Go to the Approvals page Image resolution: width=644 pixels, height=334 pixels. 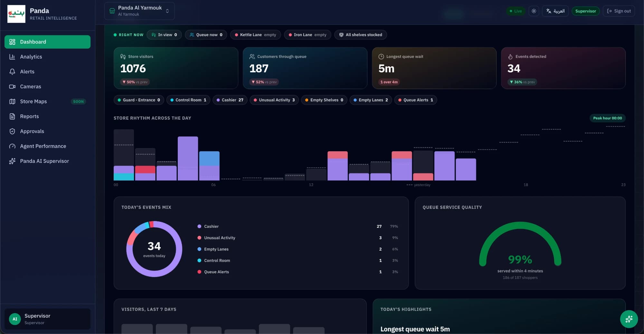click(47, 131)
